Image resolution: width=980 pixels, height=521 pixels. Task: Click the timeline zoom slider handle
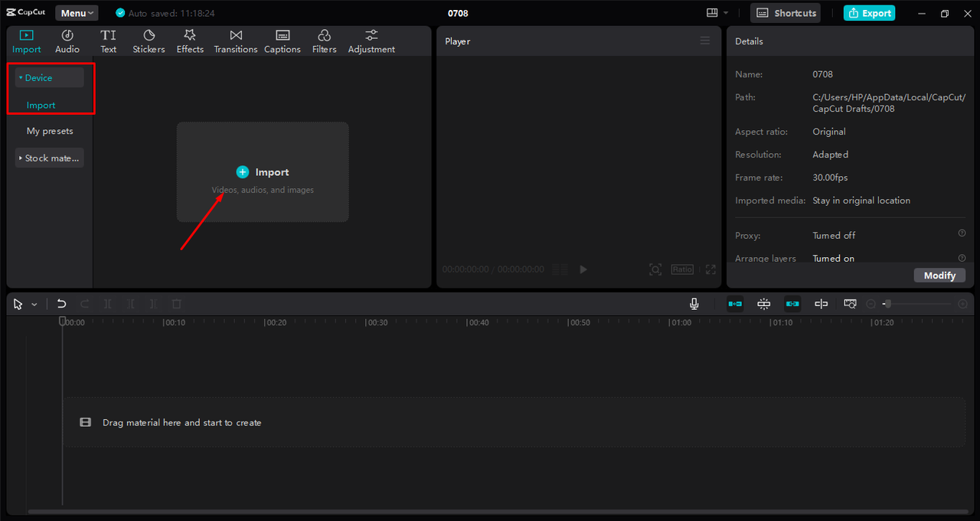tap(887, 304)
